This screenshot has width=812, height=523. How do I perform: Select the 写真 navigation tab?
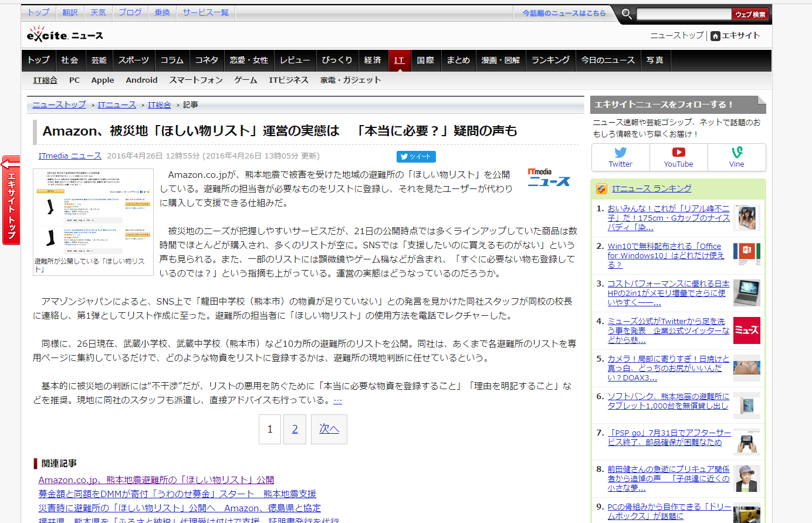click(655, 60)
